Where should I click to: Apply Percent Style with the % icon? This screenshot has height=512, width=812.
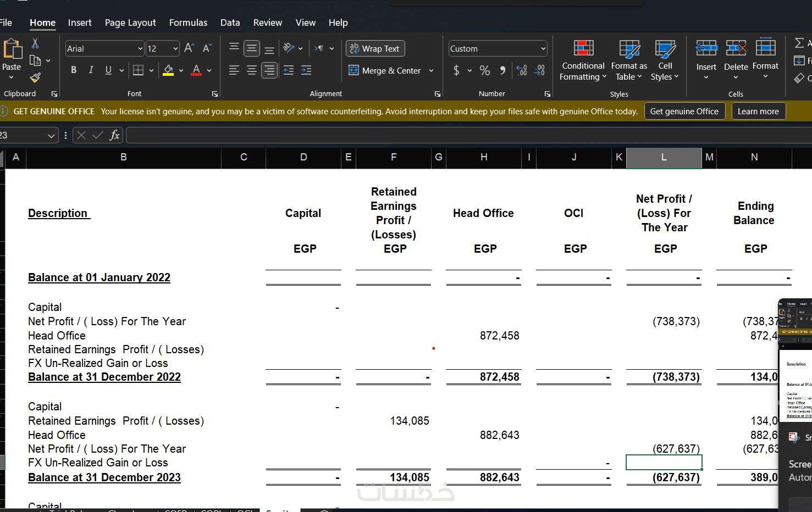485,70
